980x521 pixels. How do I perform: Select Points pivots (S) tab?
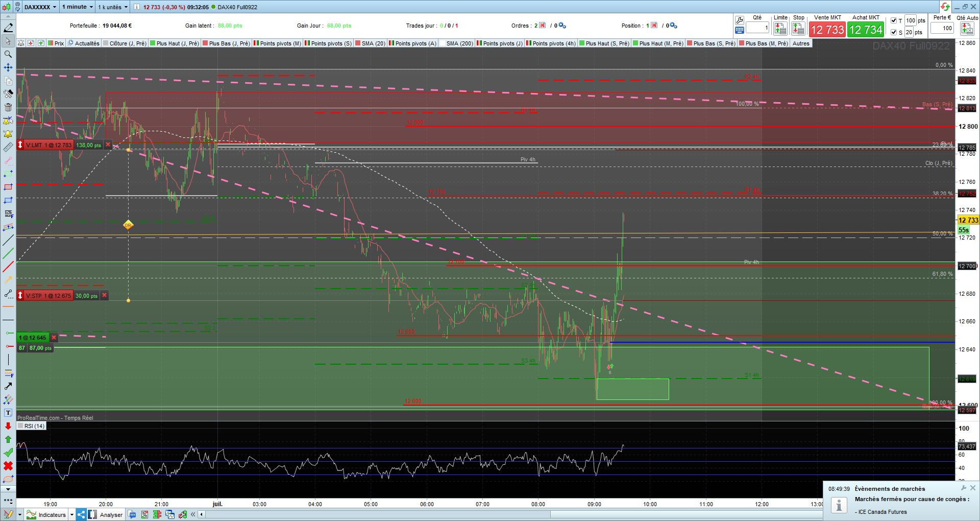[329, 43]
